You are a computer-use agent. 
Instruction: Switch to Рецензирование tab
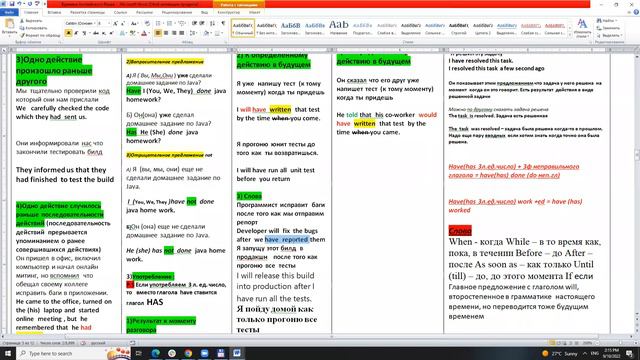(177, 13)
